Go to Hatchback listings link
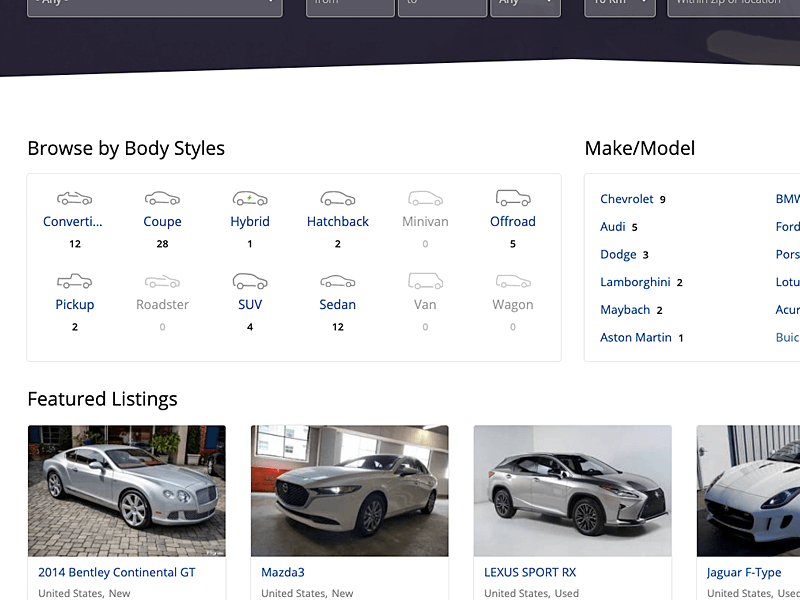800x600 pixels. [338, 221]
